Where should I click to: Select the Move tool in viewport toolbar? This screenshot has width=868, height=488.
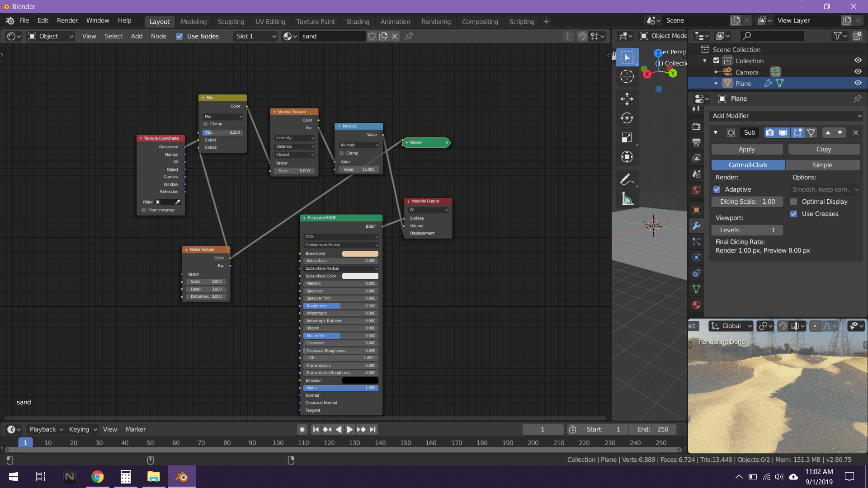pyautogui.click(x=627, y=99)
